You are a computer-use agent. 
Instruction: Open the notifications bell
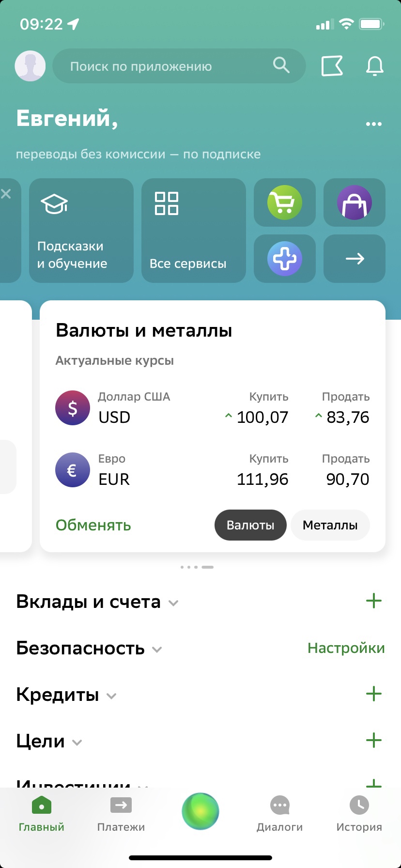(374, 66)
